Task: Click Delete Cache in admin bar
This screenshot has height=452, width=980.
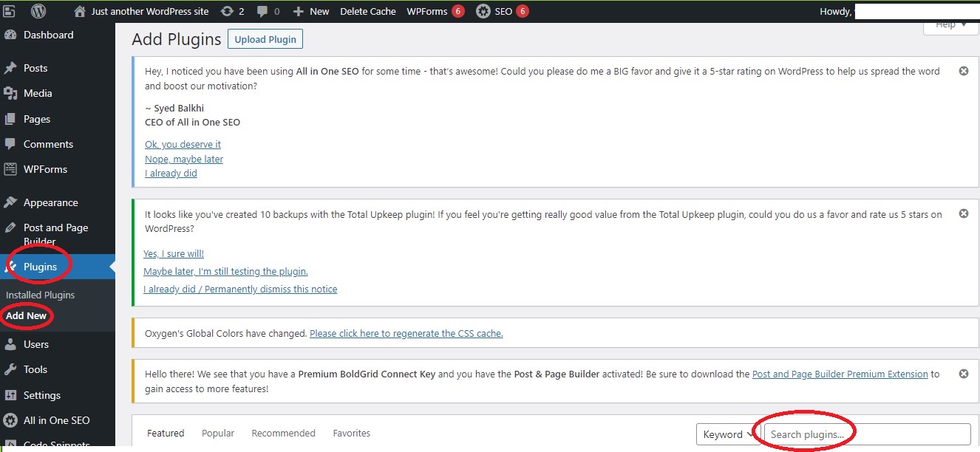Action: click(x=368, y=11)
